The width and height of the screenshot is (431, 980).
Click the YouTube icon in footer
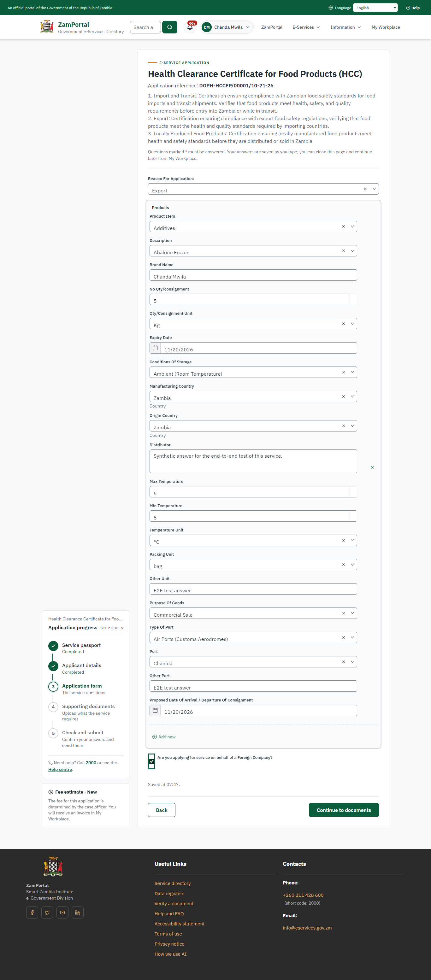[x=62, y=912]
